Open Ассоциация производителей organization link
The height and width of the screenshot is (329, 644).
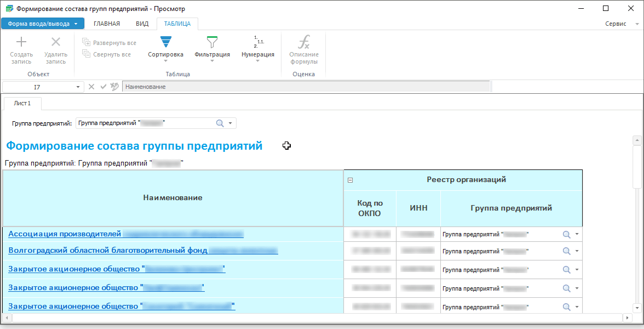(x=126, y=234)
